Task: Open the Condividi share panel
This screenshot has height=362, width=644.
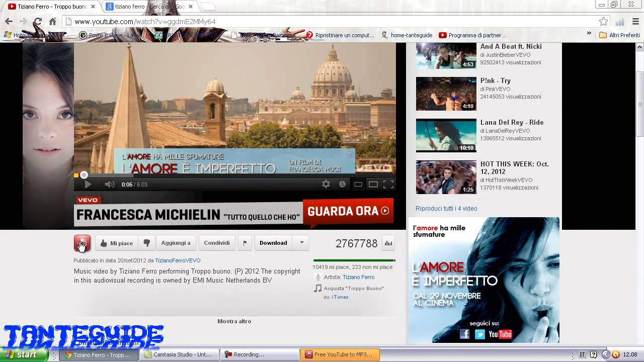Action: tap(217, 243)
